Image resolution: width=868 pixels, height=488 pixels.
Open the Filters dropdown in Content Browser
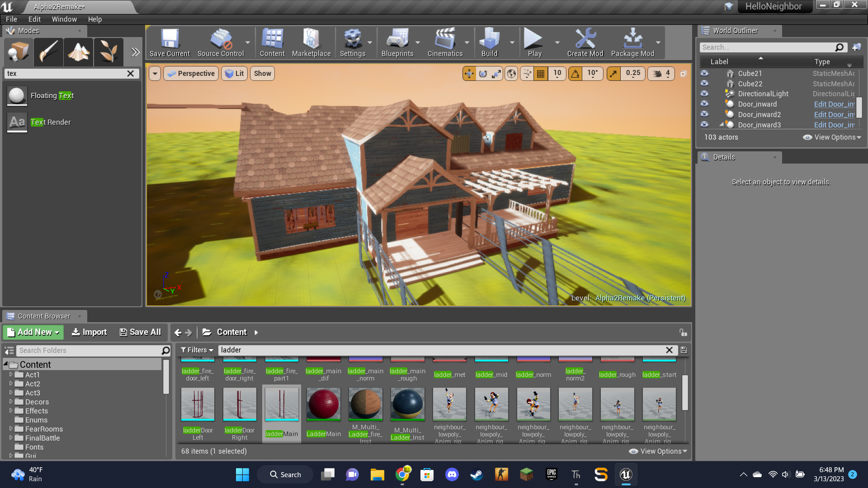197,350
